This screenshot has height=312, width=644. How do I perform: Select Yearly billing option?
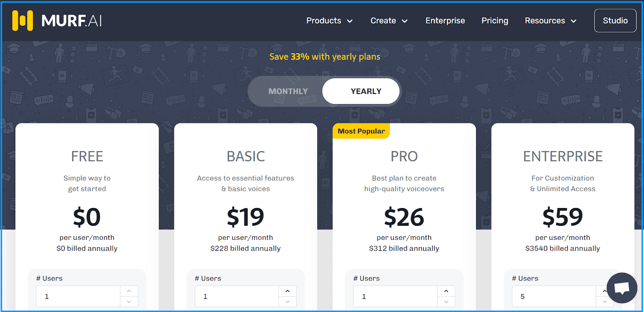365,92
